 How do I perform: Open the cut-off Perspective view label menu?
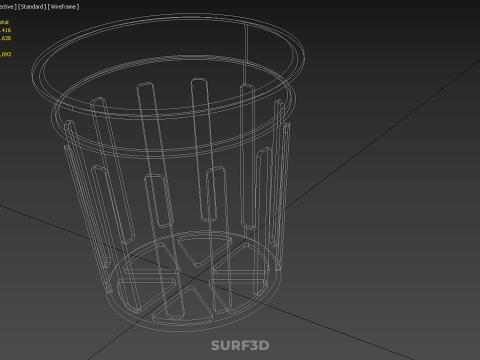pos(8,7)
